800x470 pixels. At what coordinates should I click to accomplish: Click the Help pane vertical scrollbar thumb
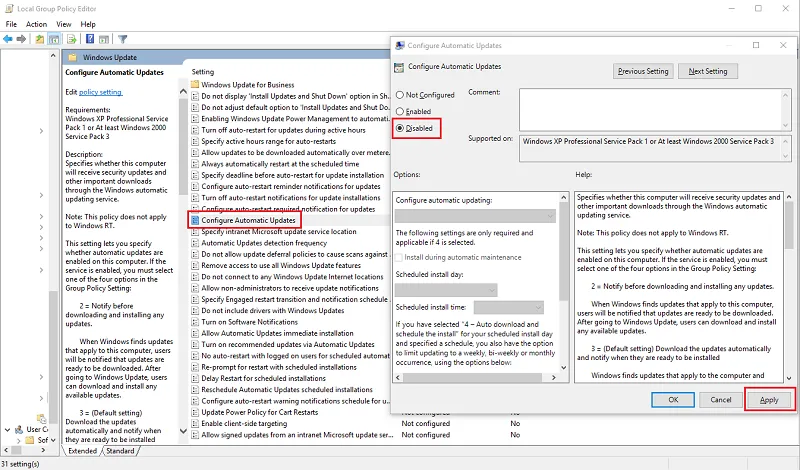[789, 224]
